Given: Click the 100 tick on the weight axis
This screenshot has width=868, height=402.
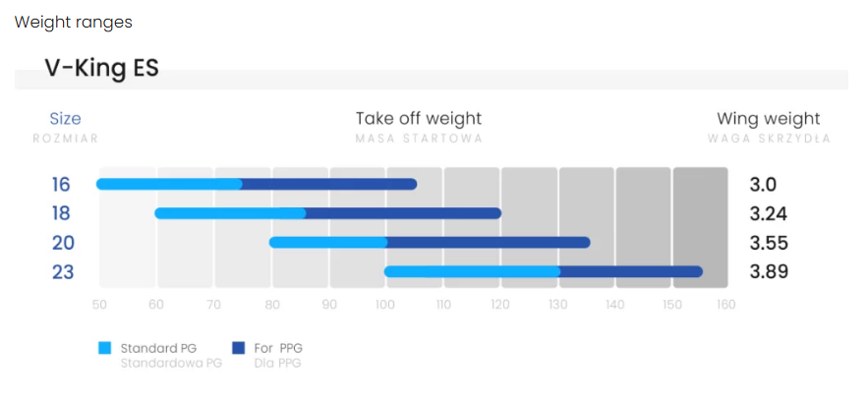Looking at the screenshot, I should pyautogui.click(x=387, y=305).
